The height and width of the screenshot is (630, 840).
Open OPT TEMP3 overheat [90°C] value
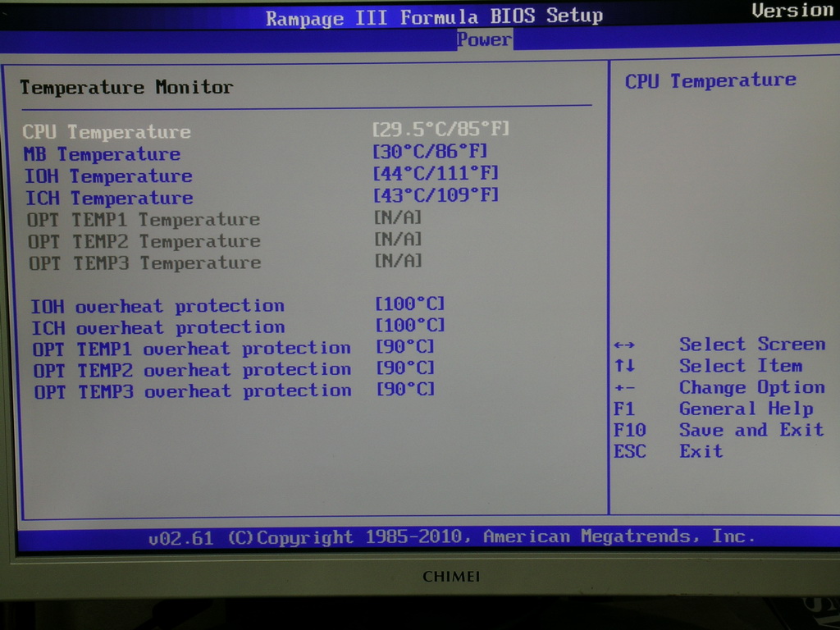coord(406,389)
